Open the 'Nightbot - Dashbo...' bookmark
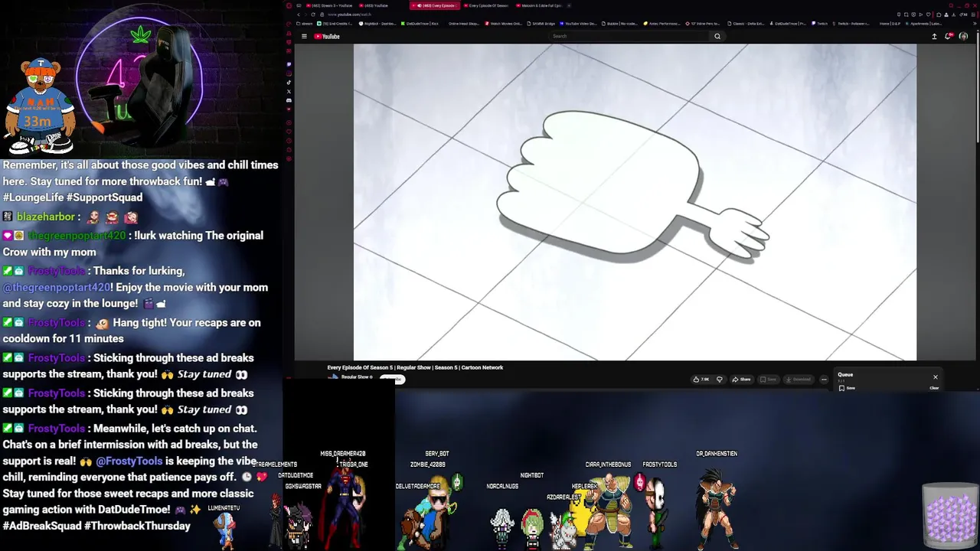This screenshot has width=980, height=551. pos(378,24)
